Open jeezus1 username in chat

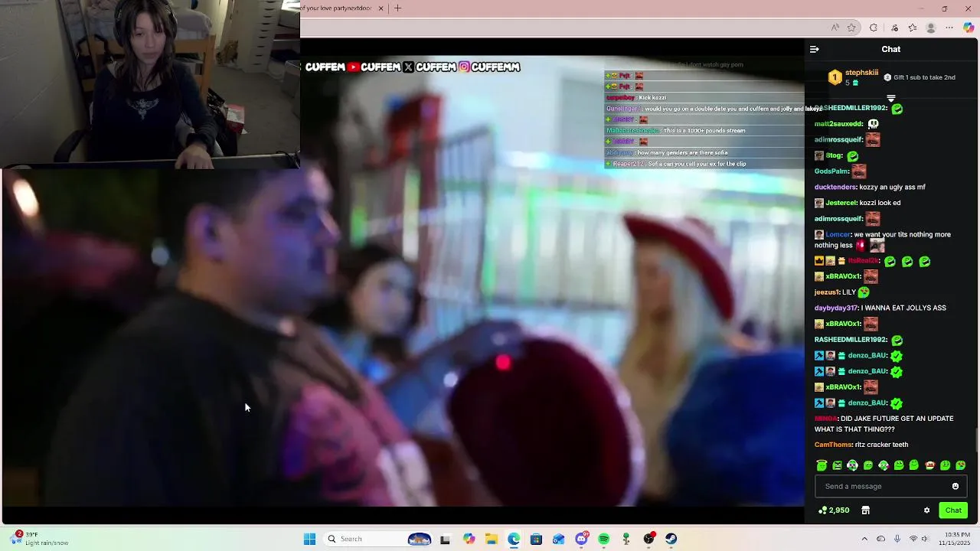point(827,292)
